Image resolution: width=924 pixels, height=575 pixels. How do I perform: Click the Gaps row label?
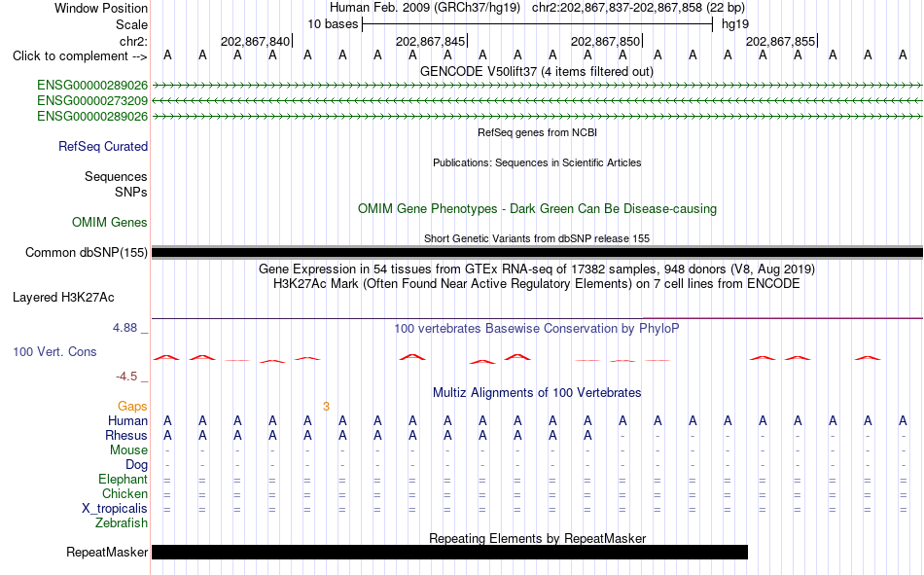coord(132,407)
